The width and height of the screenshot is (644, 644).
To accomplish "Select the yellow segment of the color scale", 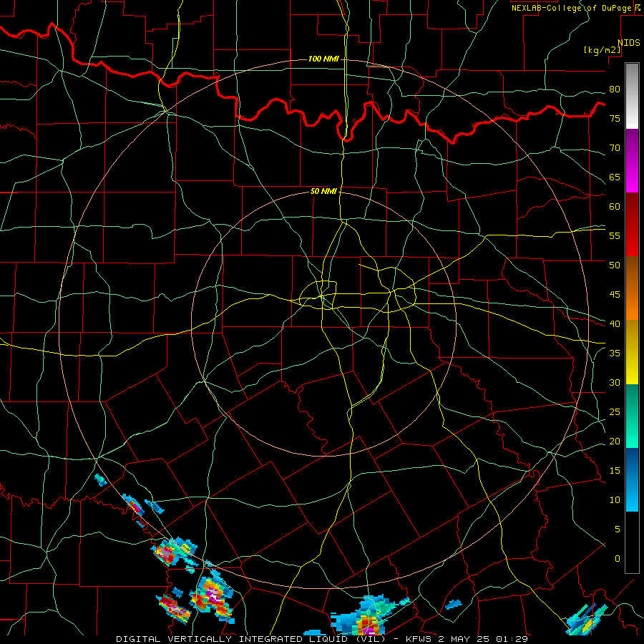I will [632, 352].
